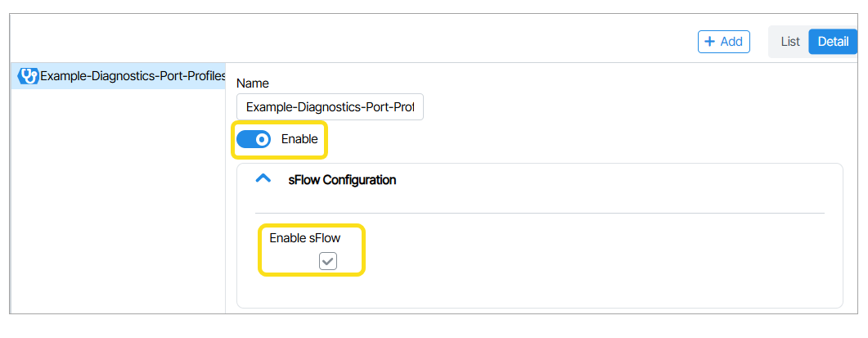Click the Name field label
The image size is (868, 338).
252,83
